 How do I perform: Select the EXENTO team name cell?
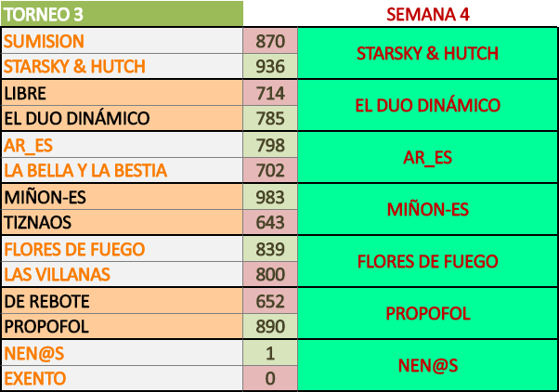click(121, 379)
